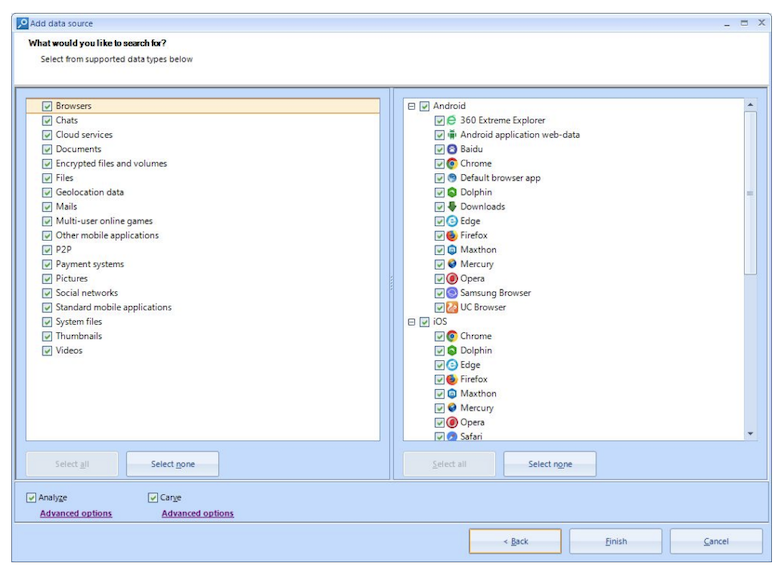780x576 pixels.
Task: Toggle the Cloud services checkbox
Action: point(47,135)
